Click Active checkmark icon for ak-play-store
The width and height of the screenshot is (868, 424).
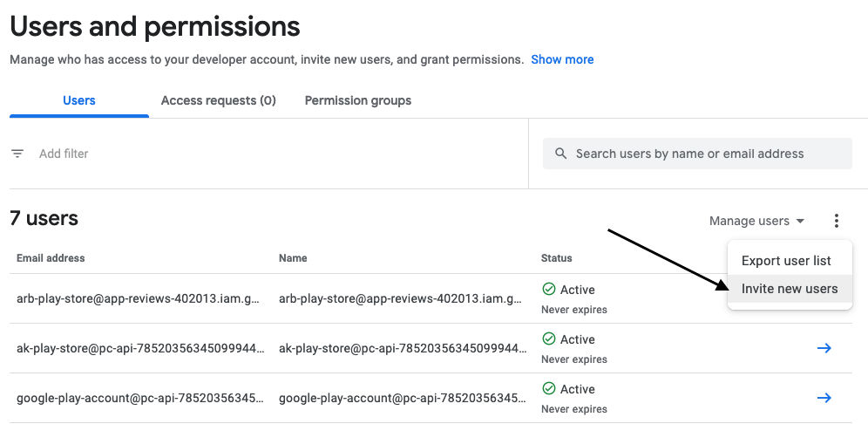pos(549,339)
